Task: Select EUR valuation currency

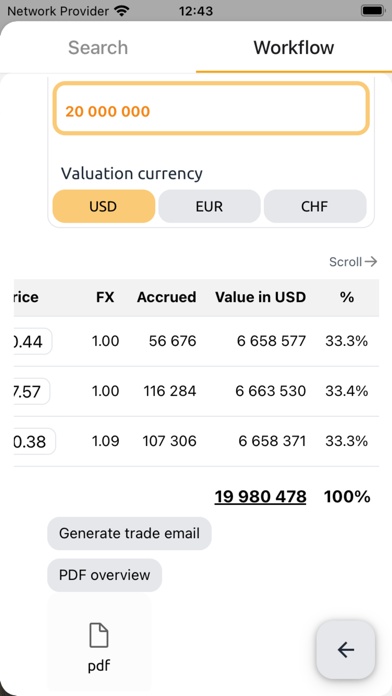Action: [209, 206]
